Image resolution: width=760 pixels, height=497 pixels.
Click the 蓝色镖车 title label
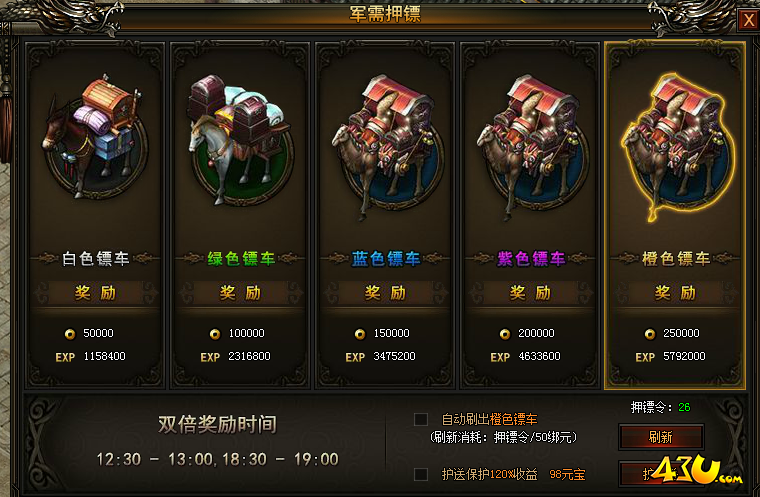(x=386, y=258)
